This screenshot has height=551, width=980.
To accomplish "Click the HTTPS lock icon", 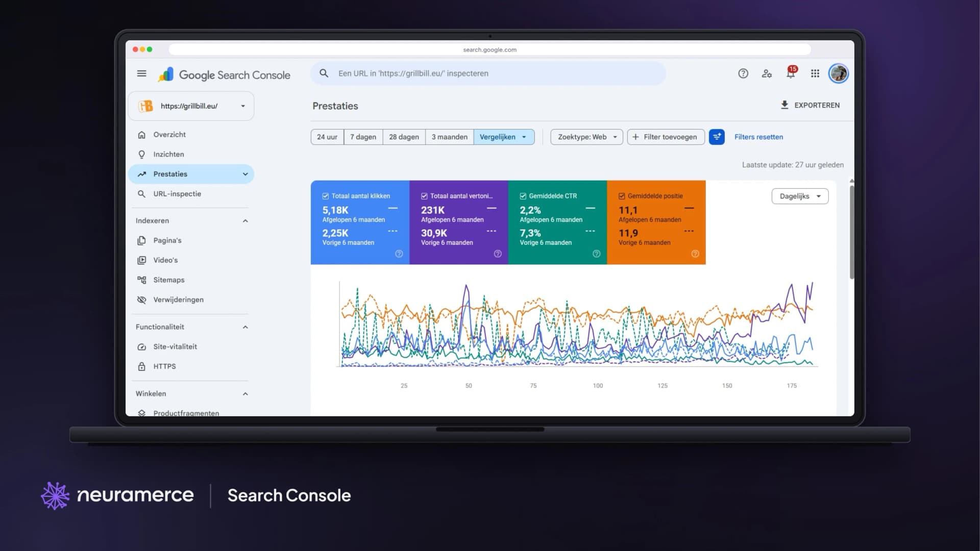I will (x=141, y=366).
